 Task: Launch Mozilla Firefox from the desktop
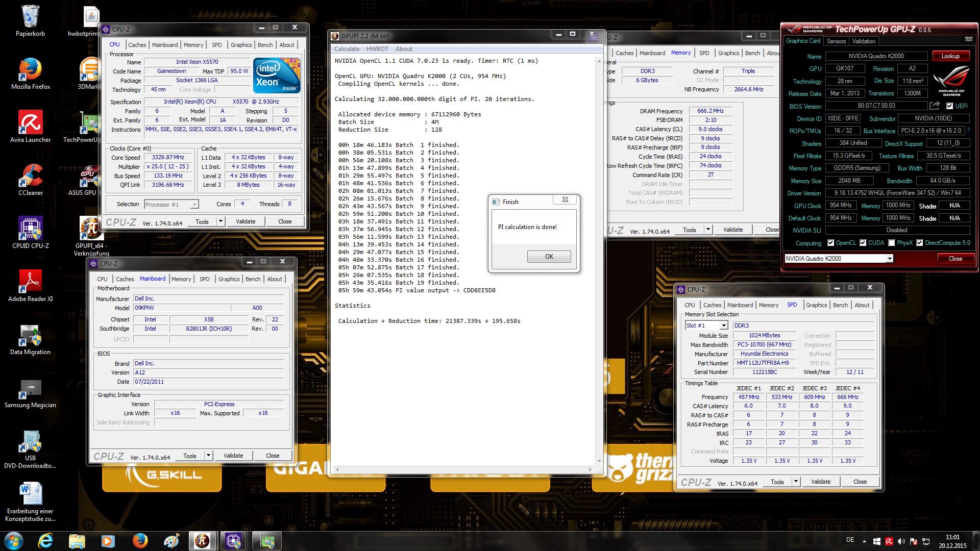pyautogui.click(x=31, y=74)
